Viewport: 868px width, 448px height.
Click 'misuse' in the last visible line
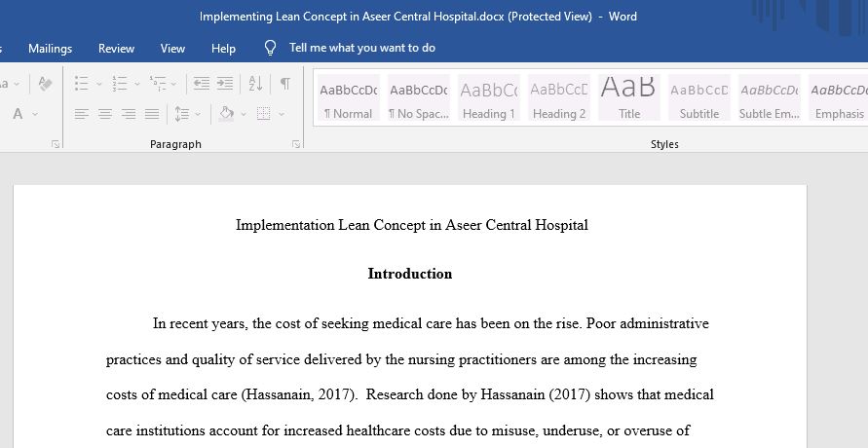(x=516, y=430)
